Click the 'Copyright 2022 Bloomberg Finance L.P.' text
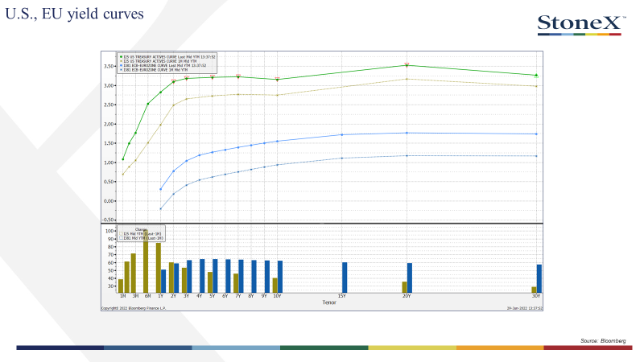Viewport: 644px width, 362px height. [x=134, y=308]
